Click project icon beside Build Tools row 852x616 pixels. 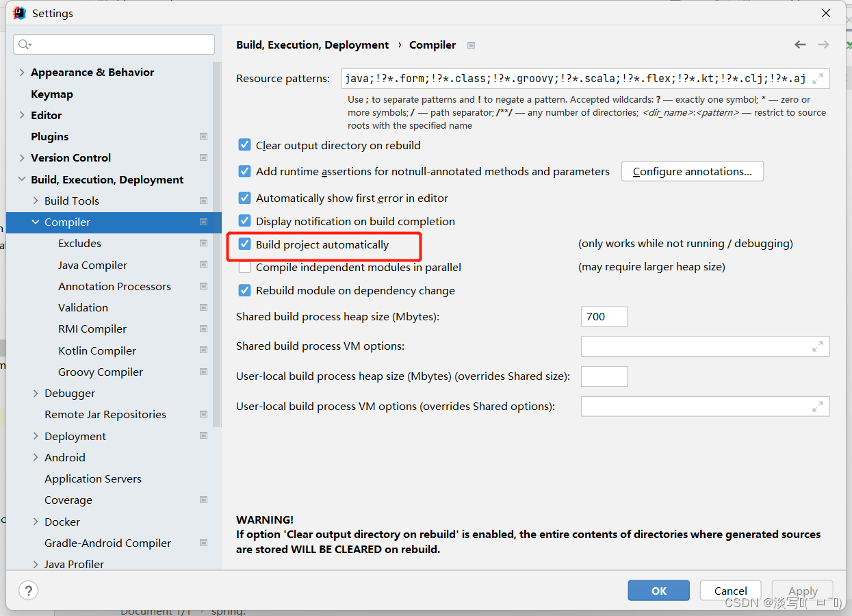[x=203, y=201]
